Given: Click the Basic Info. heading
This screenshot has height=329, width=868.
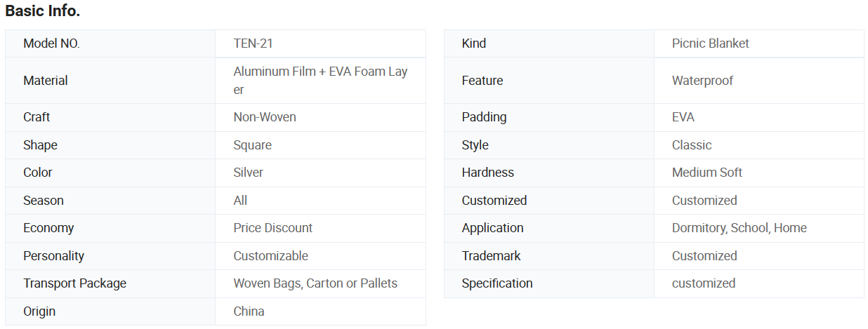Looking at the screenshot, I should pos(43,11).
